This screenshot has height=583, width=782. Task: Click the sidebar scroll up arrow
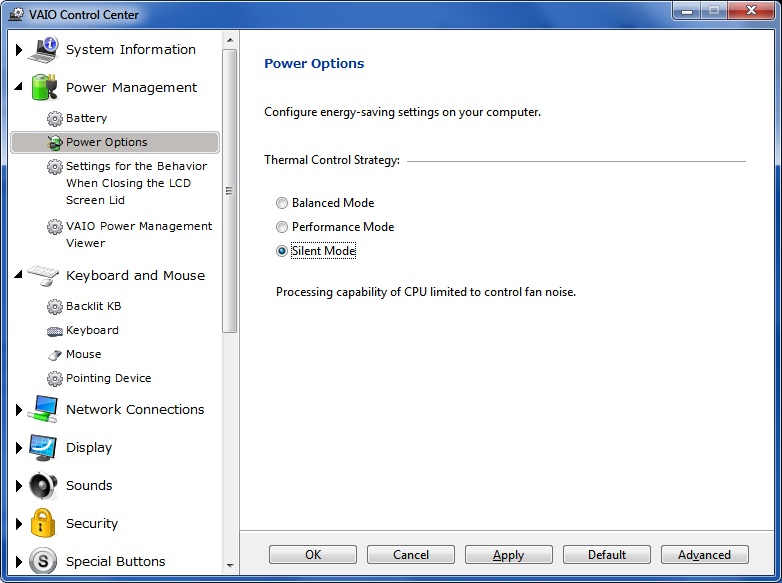coord(230,39)
